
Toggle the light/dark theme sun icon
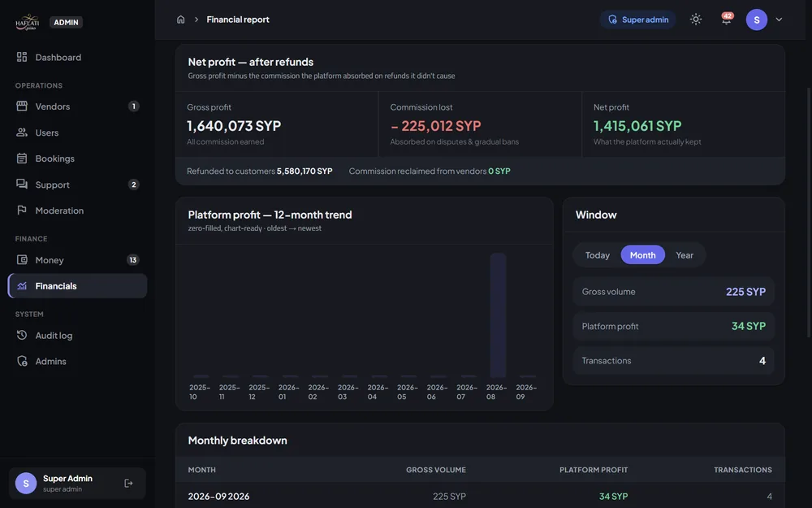(696, 20)
